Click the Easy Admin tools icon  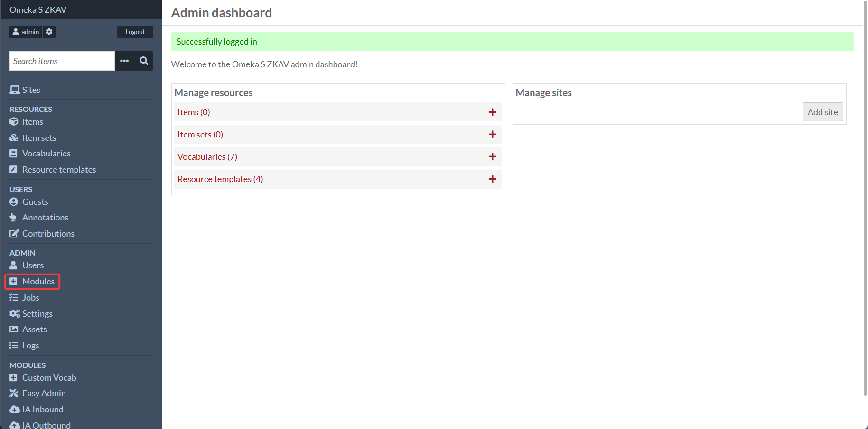14,393
